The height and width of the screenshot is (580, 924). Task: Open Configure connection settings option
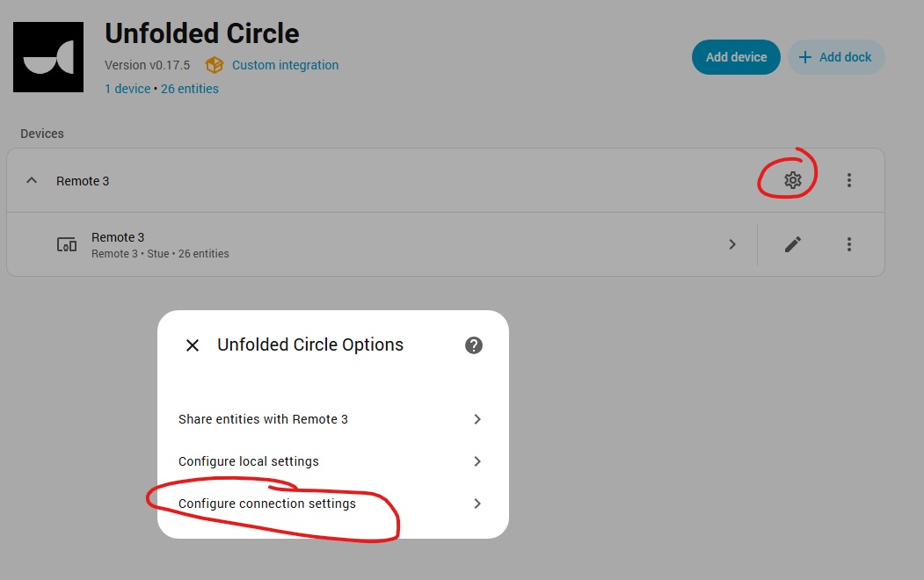267,504
